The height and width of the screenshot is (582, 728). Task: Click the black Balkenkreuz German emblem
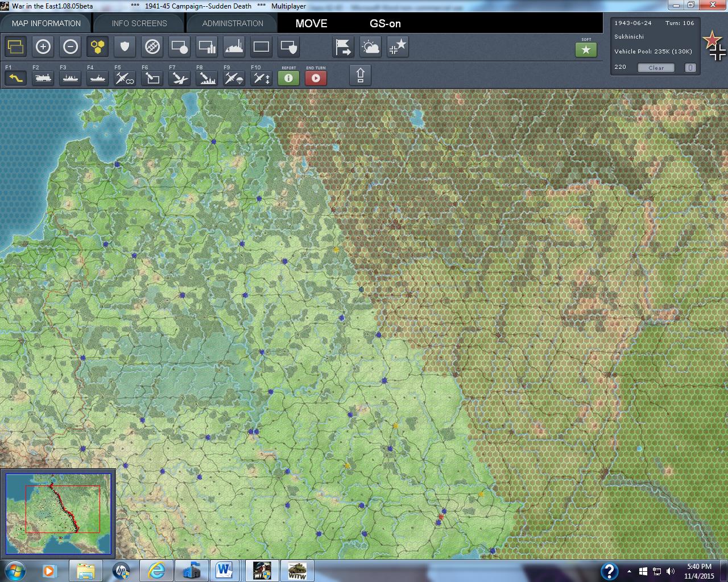(x=718, y=52)
